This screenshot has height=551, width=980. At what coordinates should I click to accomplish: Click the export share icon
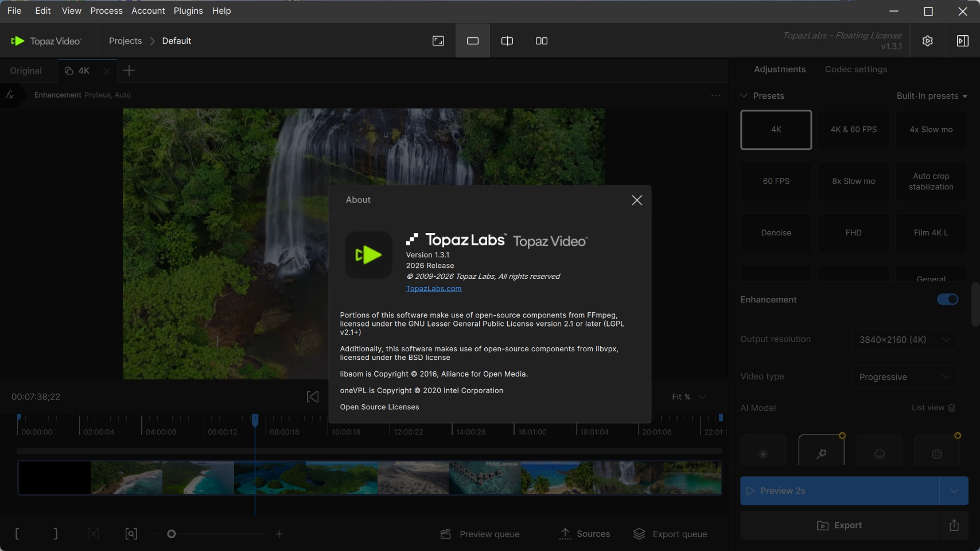click(x=954, y=525)
